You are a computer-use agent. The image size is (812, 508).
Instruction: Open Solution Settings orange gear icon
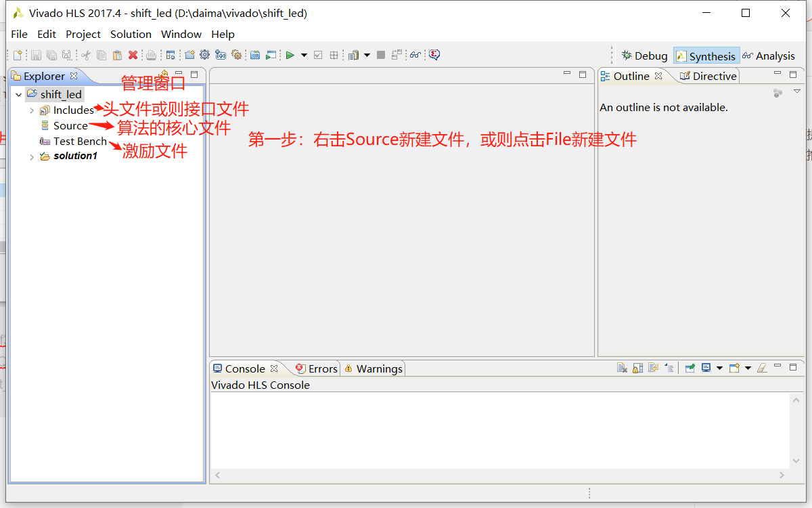pyautogui.click(x=236, y=55)
